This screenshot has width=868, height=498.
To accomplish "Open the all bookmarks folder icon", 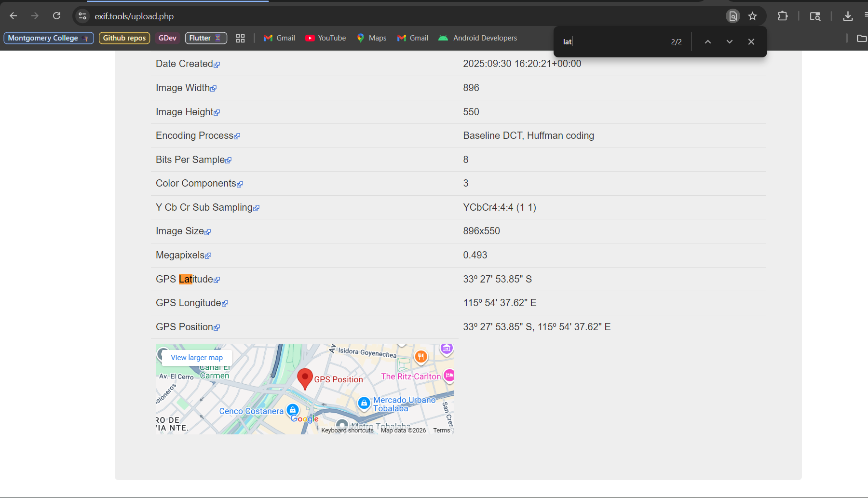I will tap(861, 38).
